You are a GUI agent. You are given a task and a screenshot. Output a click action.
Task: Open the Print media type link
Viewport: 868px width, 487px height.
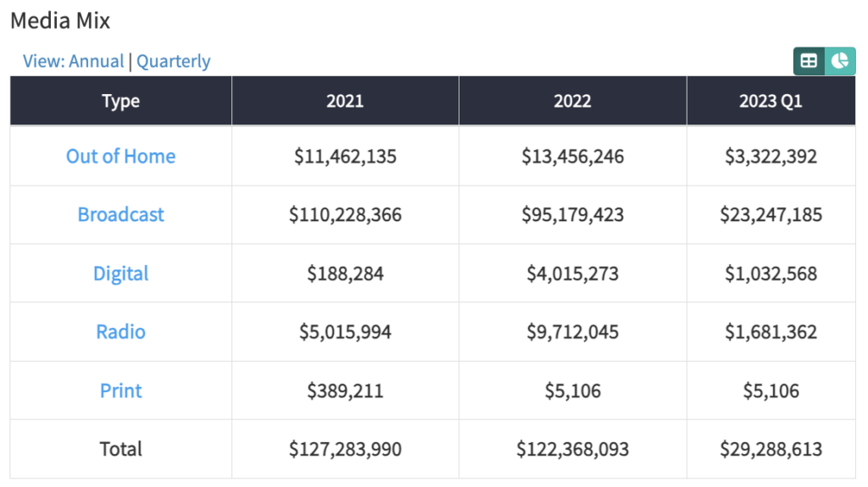[x=120, y=390]
